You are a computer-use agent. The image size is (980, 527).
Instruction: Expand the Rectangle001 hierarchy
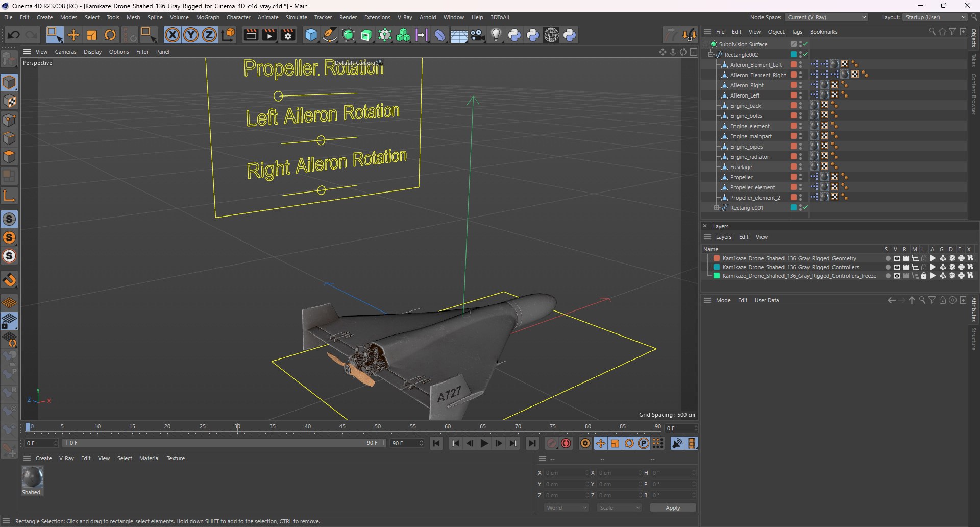[717, 208]
